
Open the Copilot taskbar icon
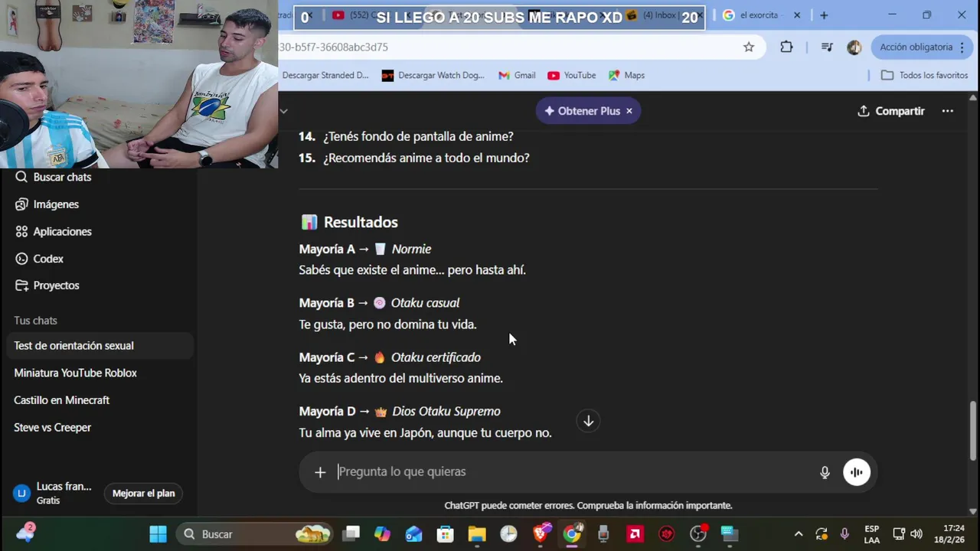(382, 534)
